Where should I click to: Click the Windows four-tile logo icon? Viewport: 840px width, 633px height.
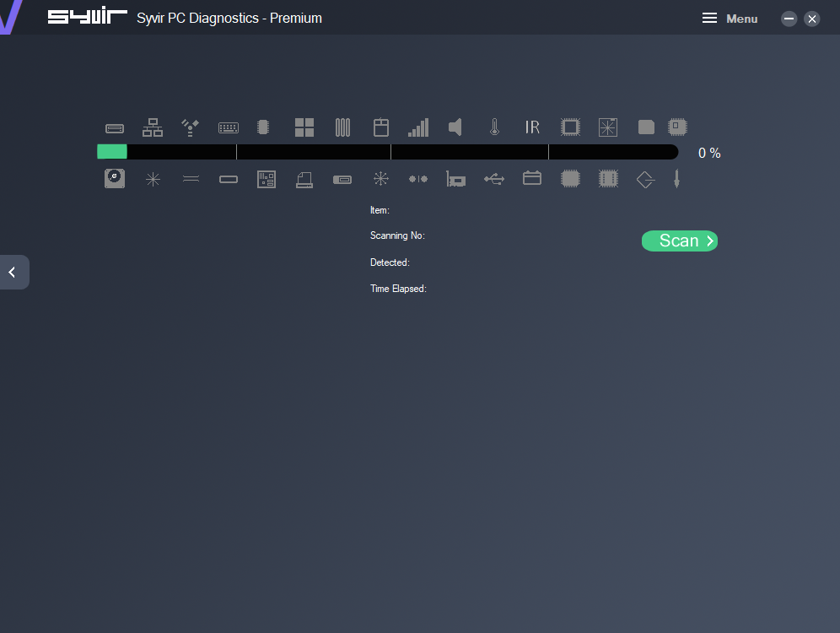point(304,127)
